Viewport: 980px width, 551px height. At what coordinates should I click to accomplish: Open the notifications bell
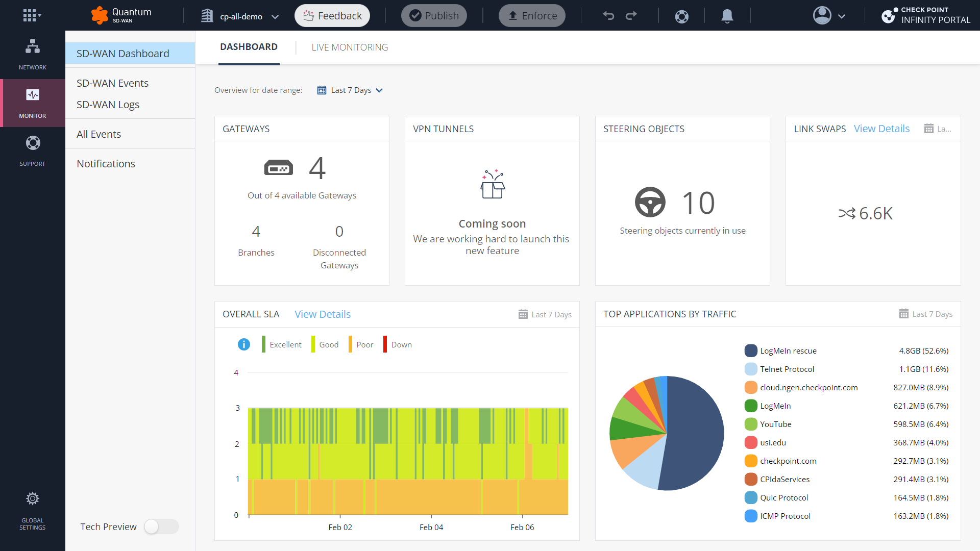tap(727, 16)
